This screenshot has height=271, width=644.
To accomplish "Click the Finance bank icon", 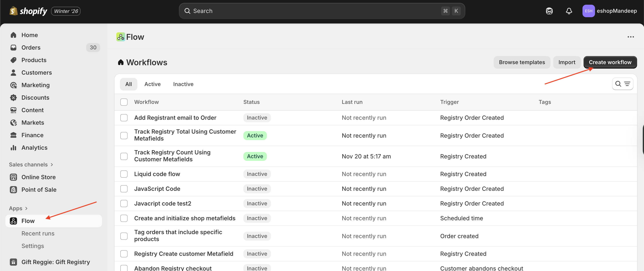I will click(13, 135).
